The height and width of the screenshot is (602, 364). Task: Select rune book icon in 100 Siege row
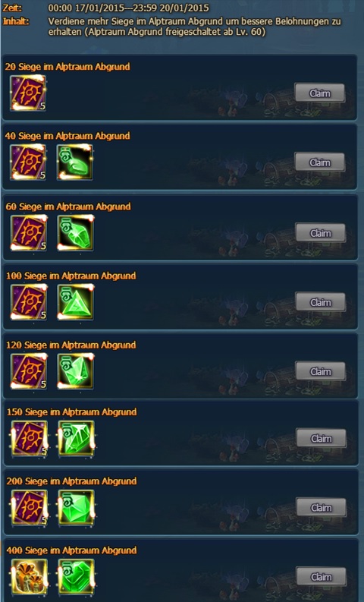pyautogui.click(x=29, y=302)
